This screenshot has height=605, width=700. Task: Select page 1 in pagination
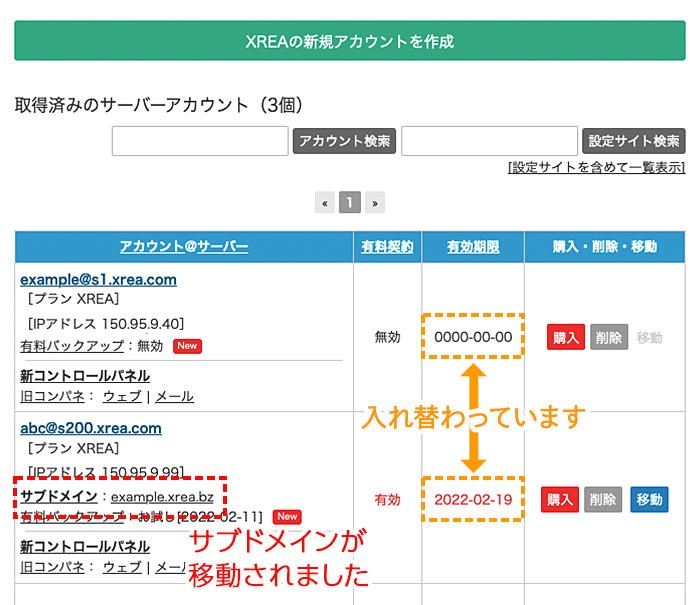(349, 203)
